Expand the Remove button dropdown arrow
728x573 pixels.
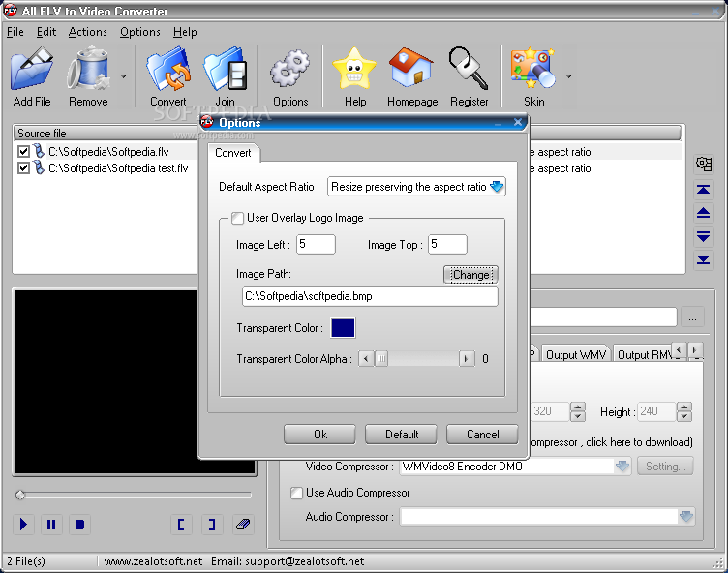tap(124, 76)
